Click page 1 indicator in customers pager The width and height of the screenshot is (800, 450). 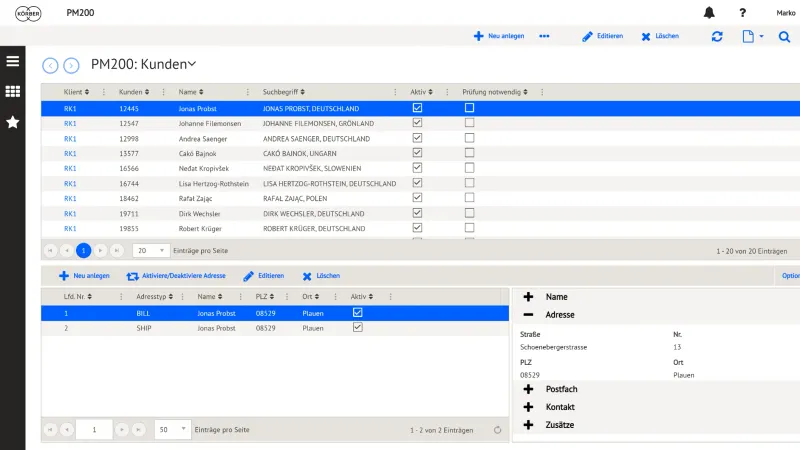(84, 251)
